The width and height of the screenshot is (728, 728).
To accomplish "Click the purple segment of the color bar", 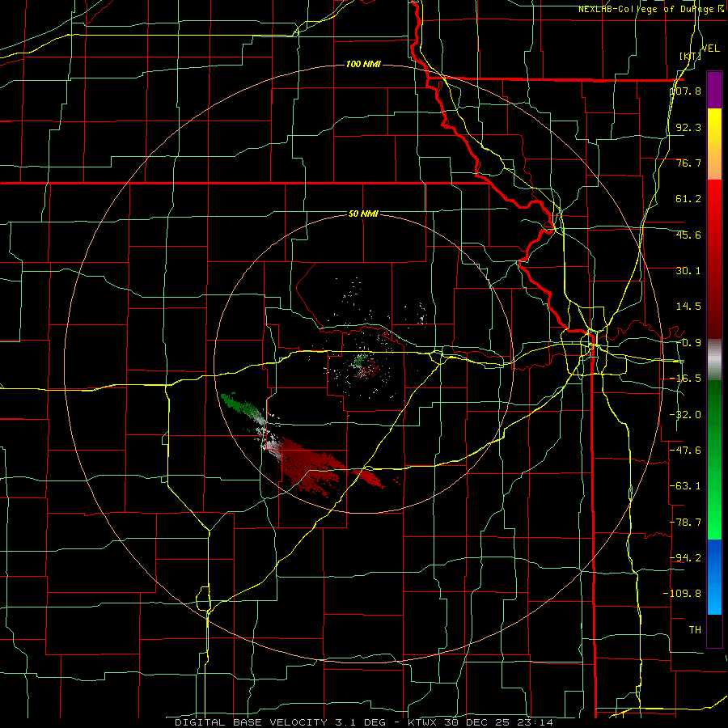I will [x=714, y=90].
